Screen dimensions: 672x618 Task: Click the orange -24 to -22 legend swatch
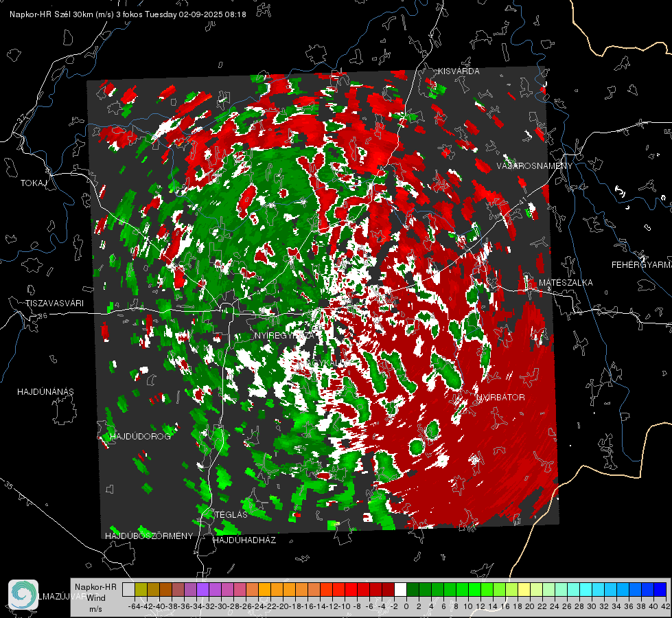tap(264, 590)
